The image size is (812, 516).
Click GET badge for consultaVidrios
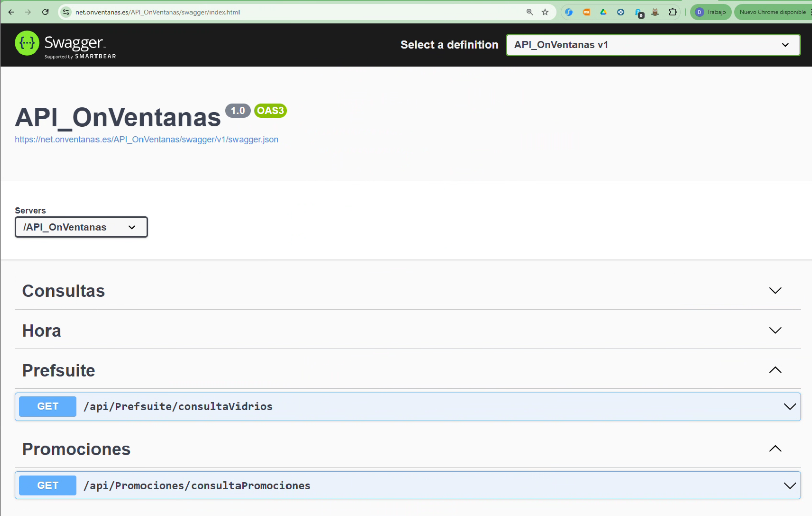[x=47, y=406]
